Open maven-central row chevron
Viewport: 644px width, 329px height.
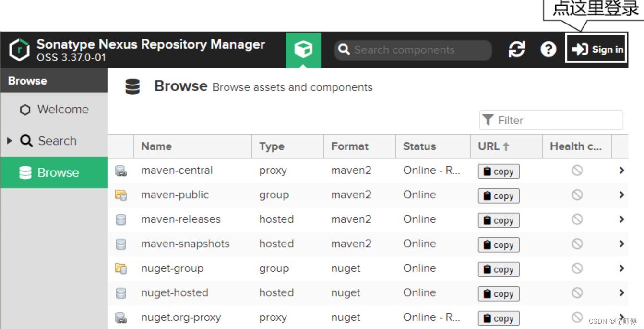pos(621,171)
